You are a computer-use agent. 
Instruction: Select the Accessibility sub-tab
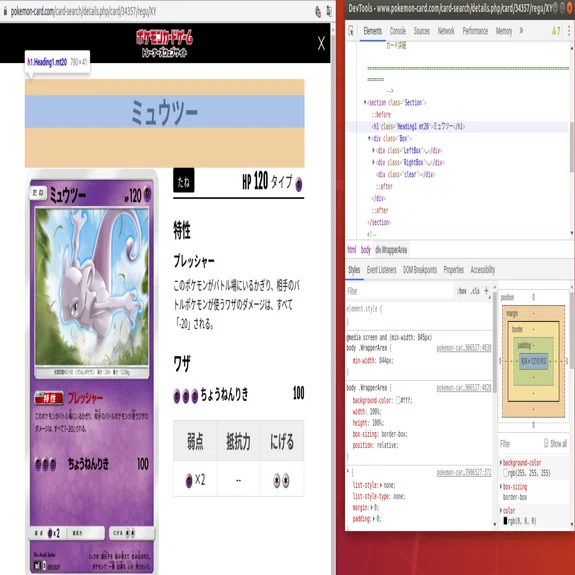pos(483,270)
